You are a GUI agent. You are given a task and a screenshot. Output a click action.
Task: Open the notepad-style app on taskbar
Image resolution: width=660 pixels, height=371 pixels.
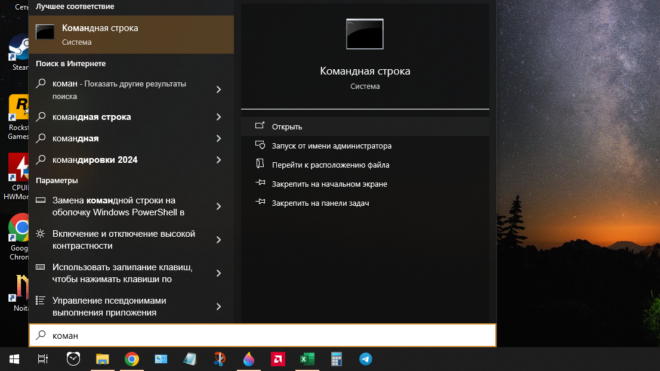tap(190, 359)
